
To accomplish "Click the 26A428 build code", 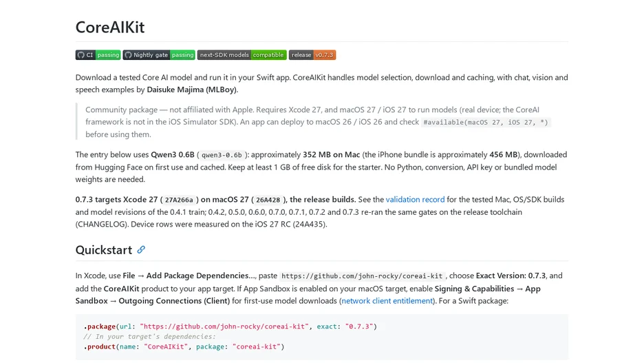I will pos(268,200).
